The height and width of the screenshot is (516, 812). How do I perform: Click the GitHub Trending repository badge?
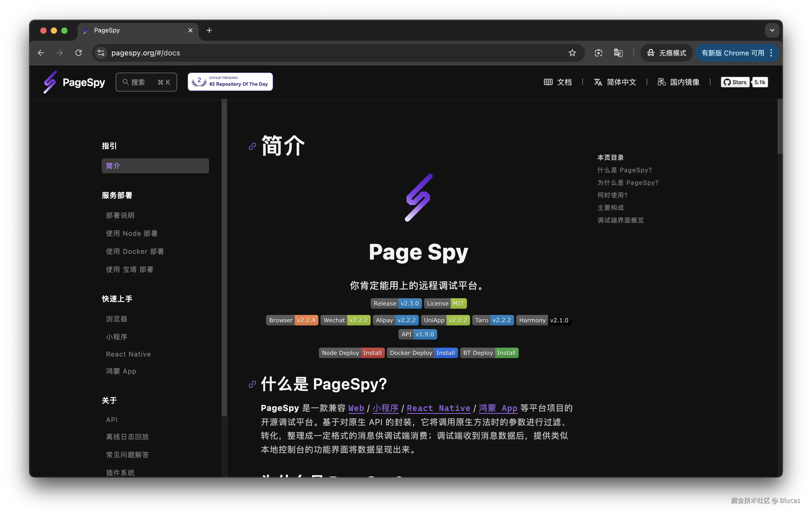pos(230,82)
